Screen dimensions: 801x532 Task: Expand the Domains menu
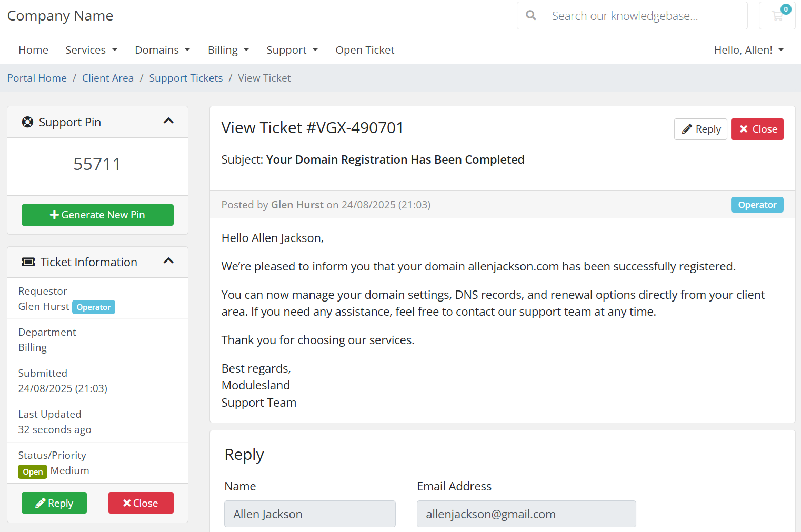(x=163, y=50)
